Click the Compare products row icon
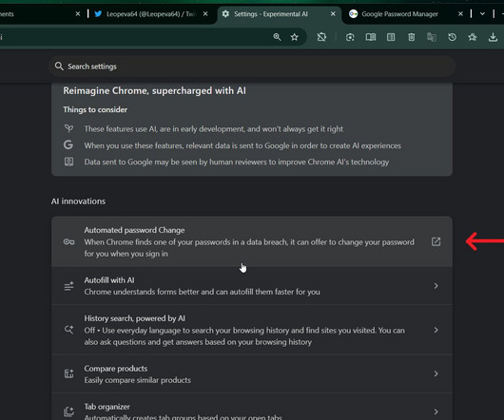 (x=68, y=373)
